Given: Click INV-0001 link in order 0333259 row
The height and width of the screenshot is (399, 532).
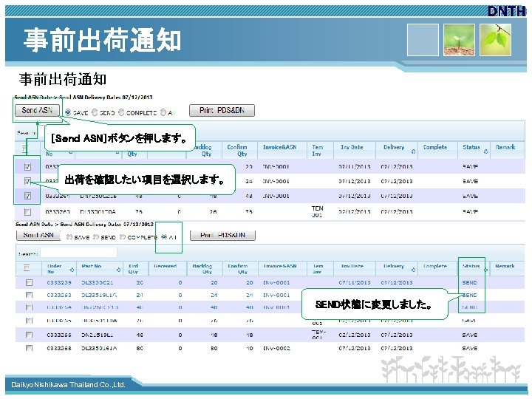Looking at the screenshot, I should tap(276, 282).
